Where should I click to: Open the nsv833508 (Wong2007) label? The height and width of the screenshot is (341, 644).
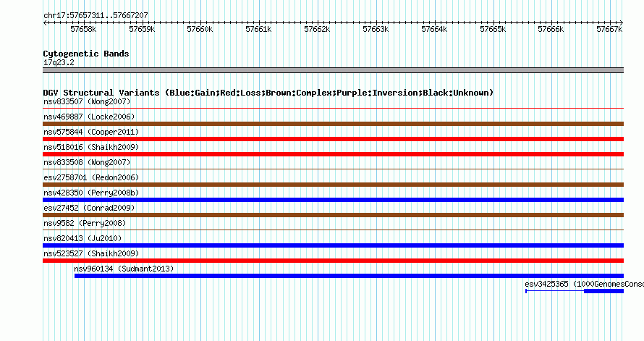point(87,162)
